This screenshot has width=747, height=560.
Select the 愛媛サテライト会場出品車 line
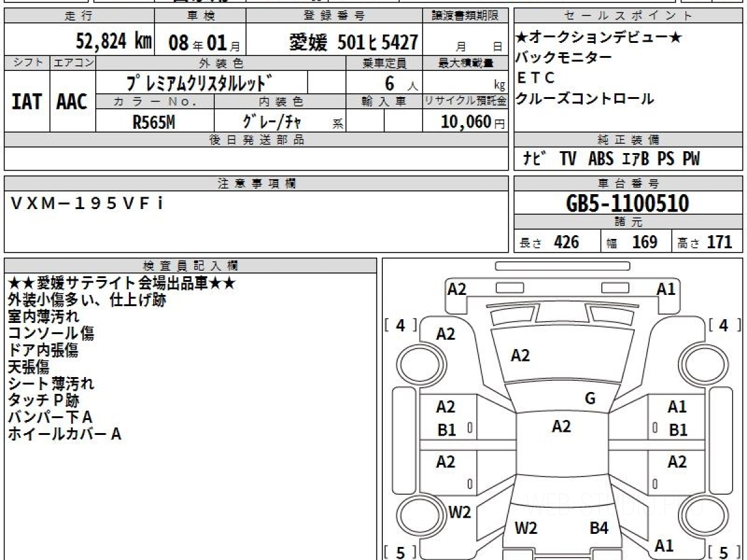click(x=122, y=283)
